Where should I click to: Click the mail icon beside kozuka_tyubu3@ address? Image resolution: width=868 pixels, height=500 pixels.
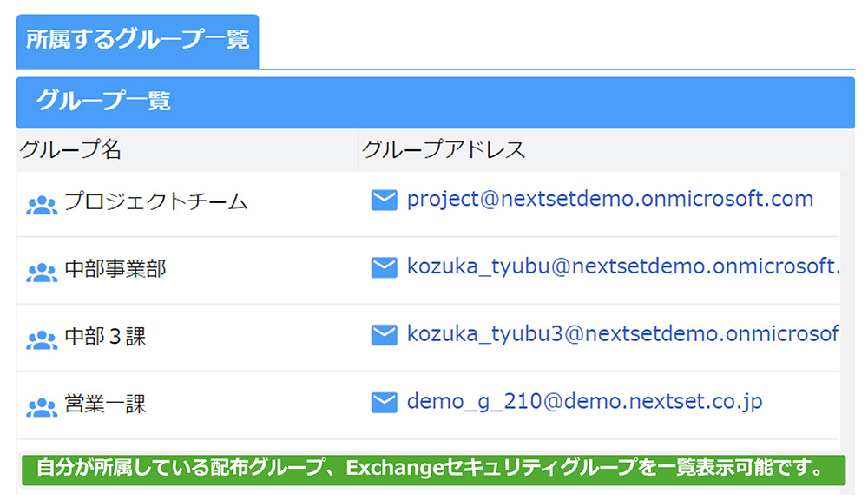[x=384, y=335]
